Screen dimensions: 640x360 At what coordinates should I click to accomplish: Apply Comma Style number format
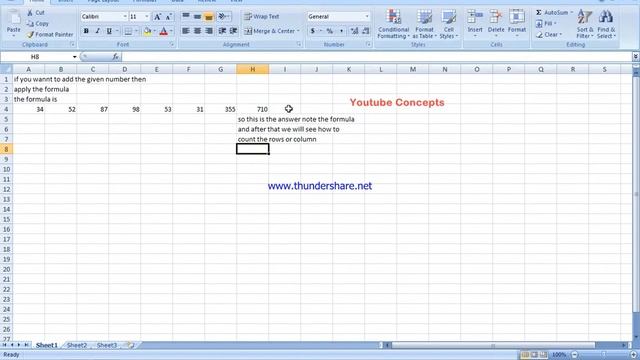(341, 31)
